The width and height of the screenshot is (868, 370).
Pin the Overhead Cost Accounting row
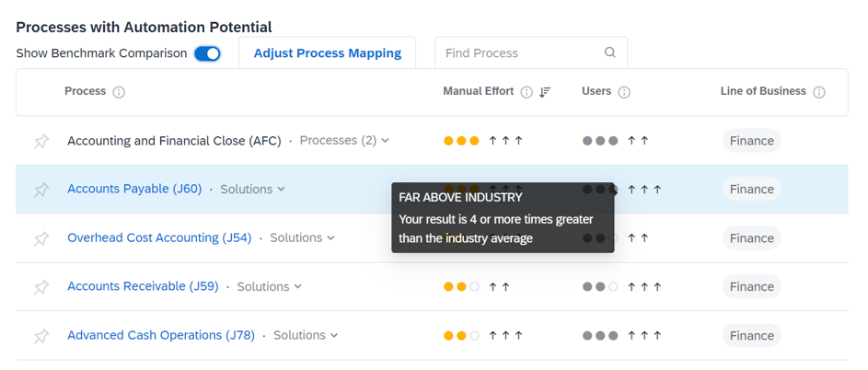pos(41,238)
